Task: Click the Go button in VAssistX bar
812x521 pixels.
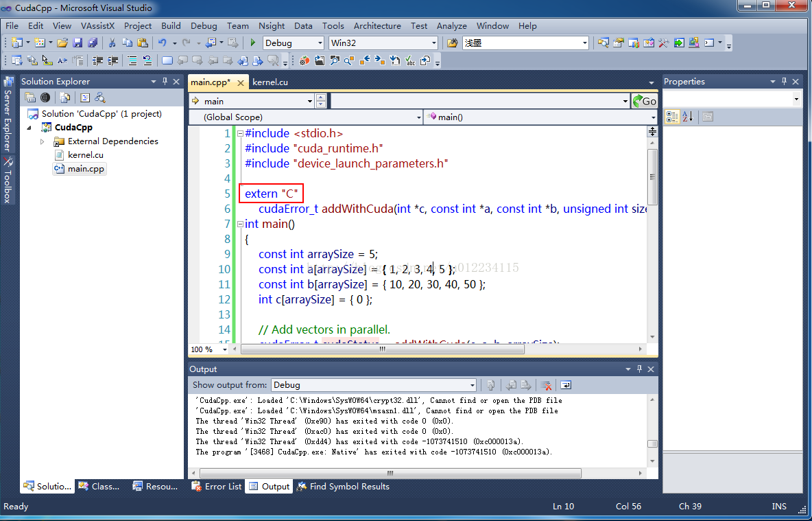Action: 644,101
